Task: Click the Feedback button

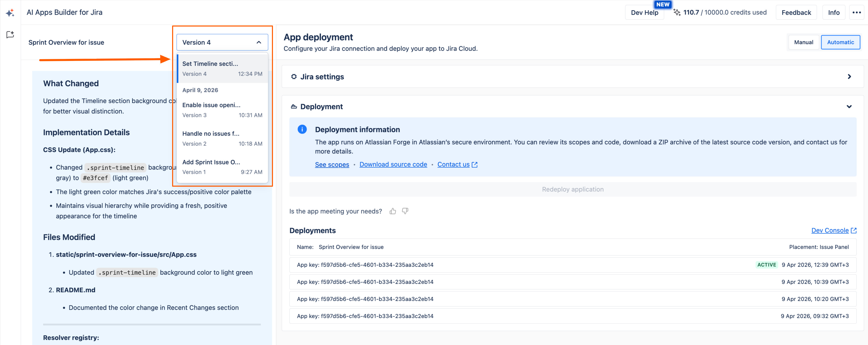Action: coord(796,12)
